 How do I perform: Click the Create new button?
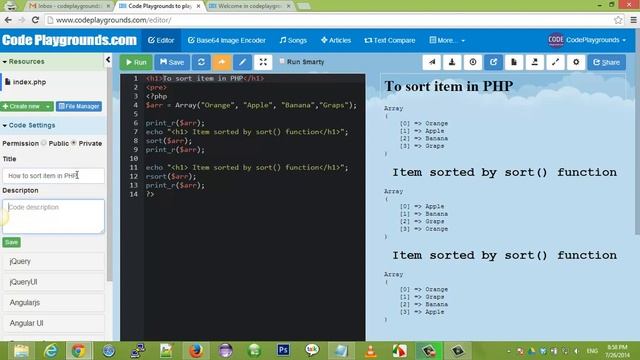tap(21, 107)
